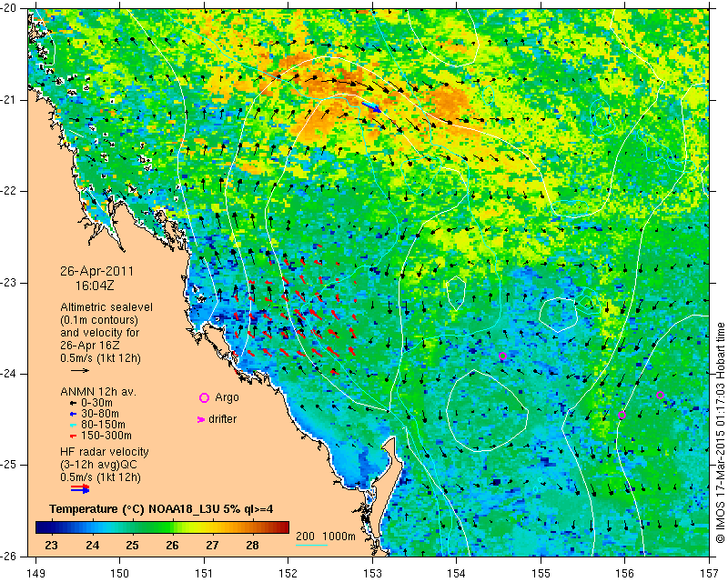Image resolution: width=728 pixels, height=582 pixels.
Task: Click the latitude axis label -26
Action: point(10,557)
